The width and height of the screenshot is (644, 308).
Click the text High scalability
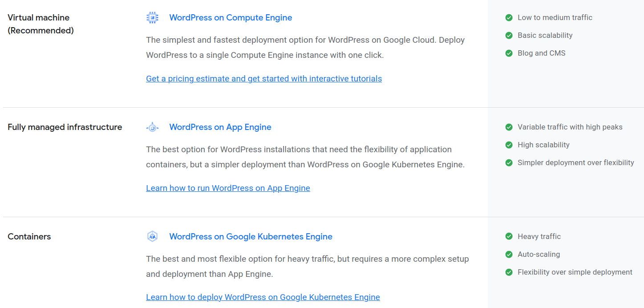pos(543,145)
